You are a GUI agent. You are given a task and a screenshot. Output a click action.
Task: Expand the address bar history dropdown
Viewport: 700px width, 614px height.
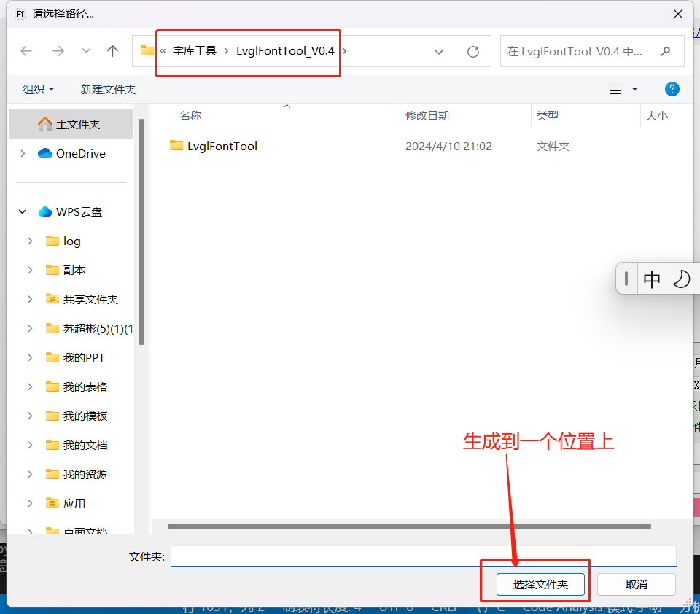click(439, 52)
